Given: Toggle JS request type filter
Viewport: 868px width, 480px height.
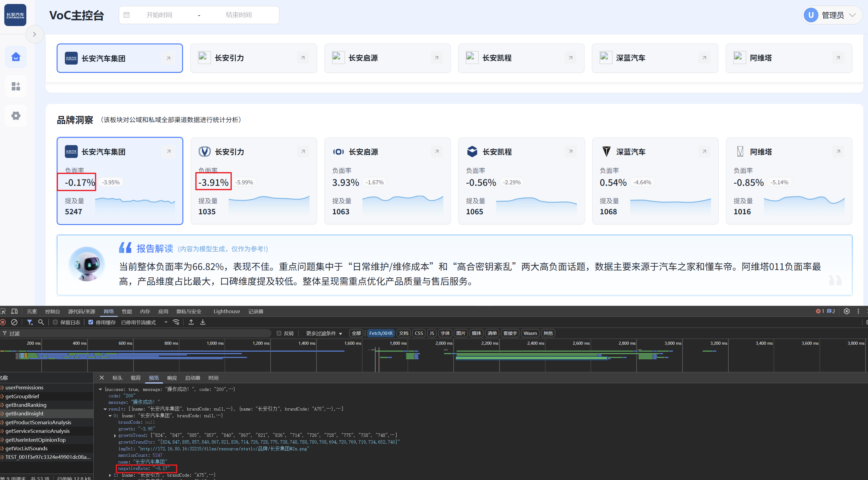Looking at the screenshot, I should [x=432, y=333].
